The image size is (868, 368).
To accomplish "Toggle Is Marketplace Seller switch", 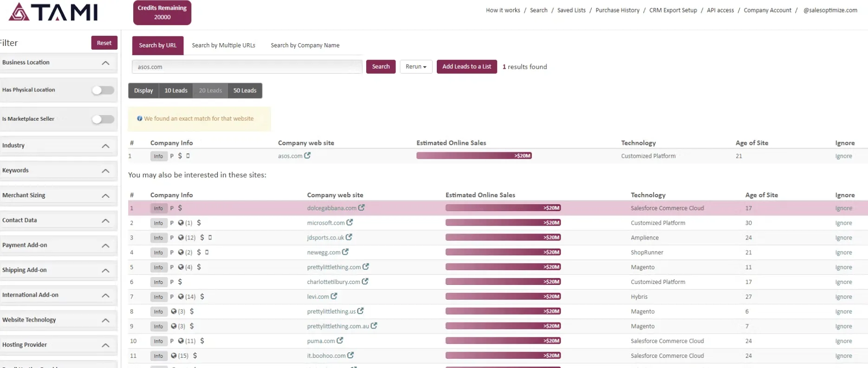I will pyautogui.click(x=103, y=119).
